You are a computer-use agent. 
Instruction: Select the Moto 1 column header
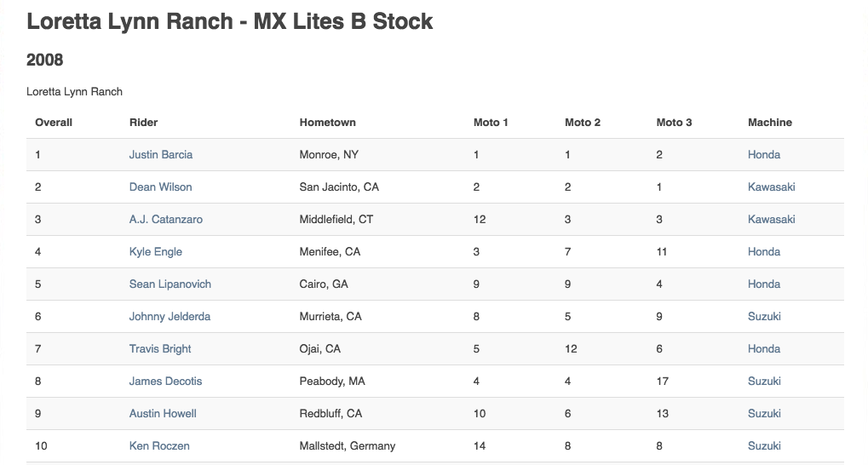point(491,123)
